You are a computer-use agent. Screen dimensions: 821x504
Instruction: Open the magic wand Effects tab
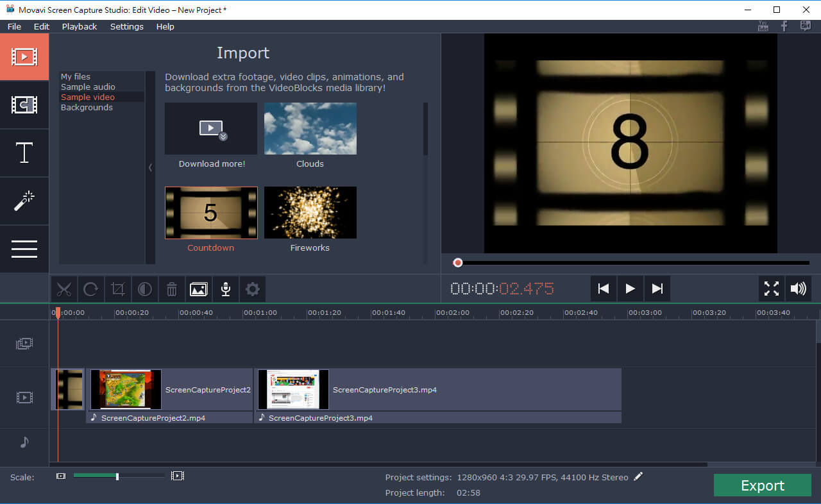24,201
